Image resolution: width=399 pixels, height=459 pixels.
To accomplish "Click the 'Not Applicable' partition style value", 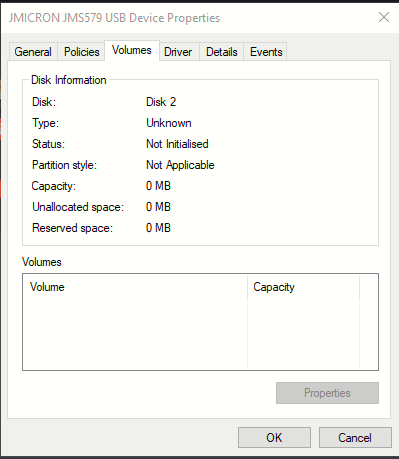I will tap(180, 165).
